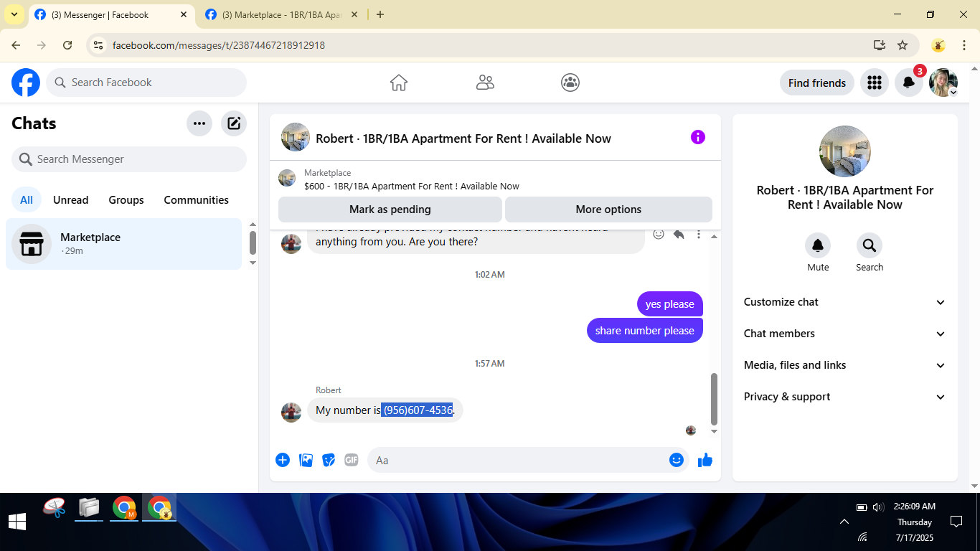Open Chrome three-dot menu
This screenshot has width=980, height=551.
(964, 45)
